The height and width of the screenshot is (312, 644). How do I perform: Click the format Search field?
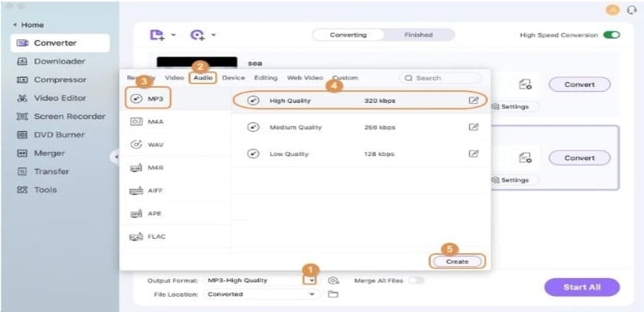point(440,78)
